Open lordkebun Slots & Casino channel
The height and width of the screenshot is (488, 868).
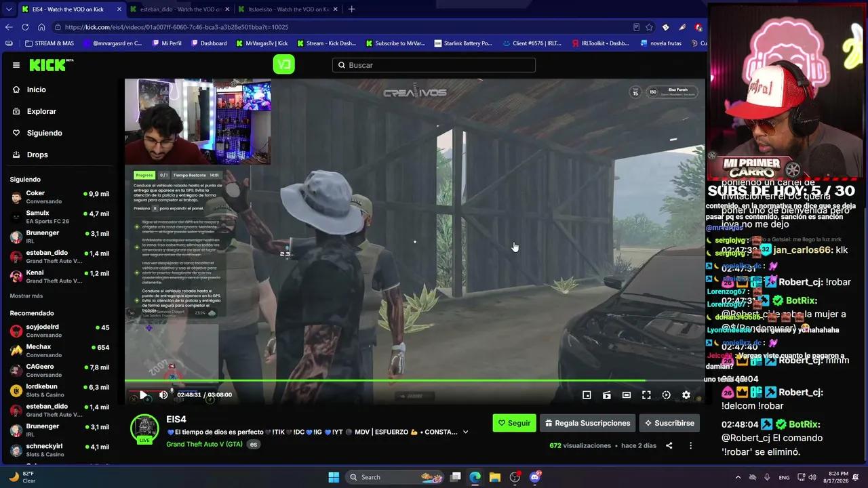tap(60, 390)
